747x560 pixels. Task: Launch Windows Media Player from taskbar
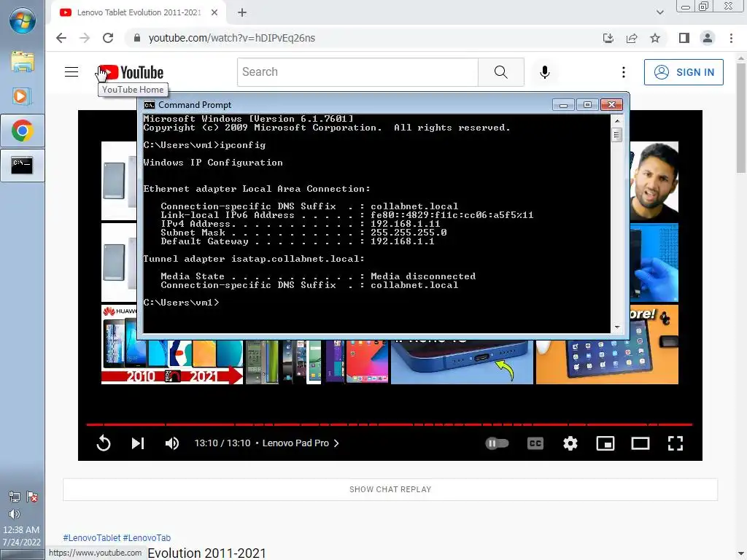[x=23, y=96]
